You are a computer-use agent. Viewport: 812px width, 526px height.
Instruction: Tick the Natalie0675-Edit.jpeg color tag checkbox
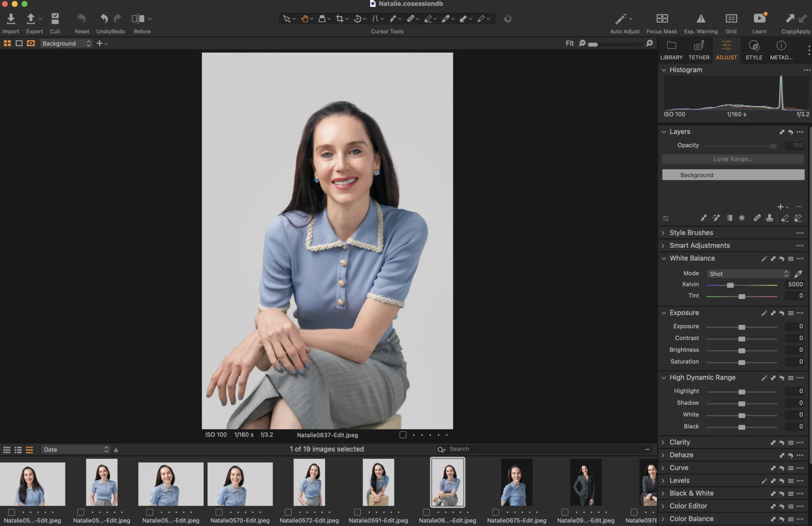click(x=496, y=512)
